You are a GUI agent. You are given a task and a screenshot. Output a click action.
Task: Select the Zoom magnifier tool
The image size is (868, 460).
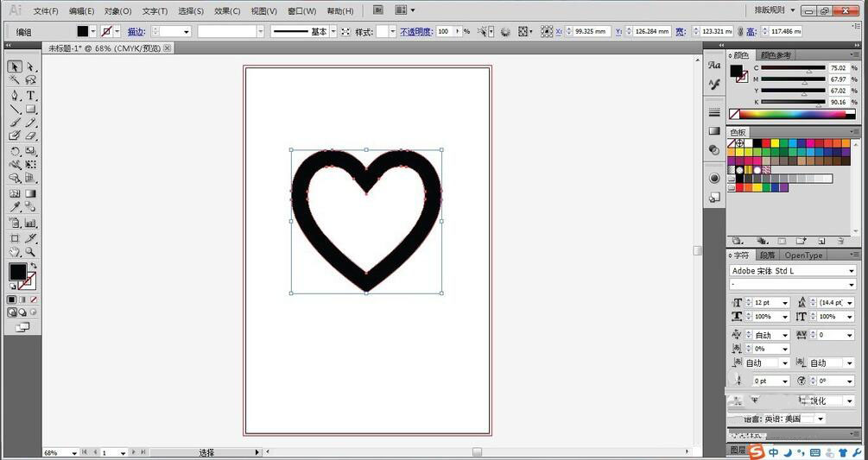[x=30, y=252]
